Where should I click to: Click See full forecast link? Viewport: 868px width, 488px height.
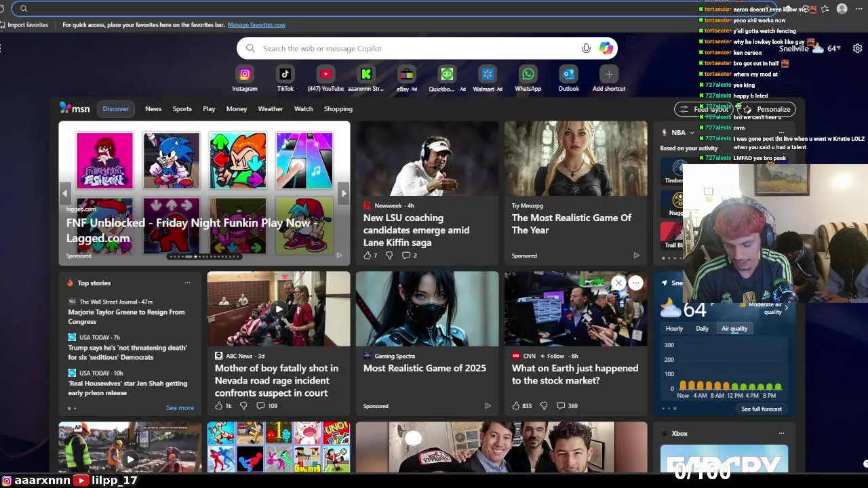tap(762, 409)
